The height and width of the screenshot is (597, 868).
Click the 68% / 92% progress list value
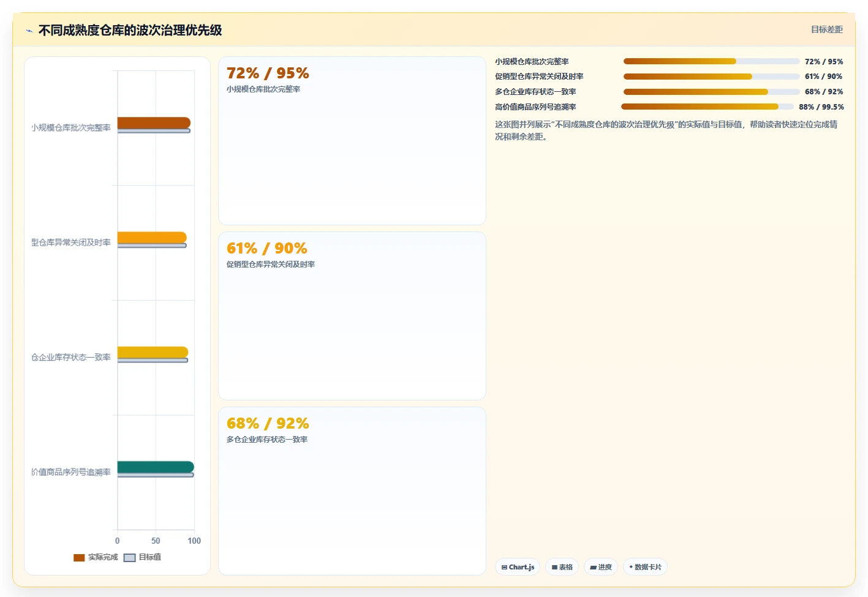pyautogui.click(x=824, y=92)
